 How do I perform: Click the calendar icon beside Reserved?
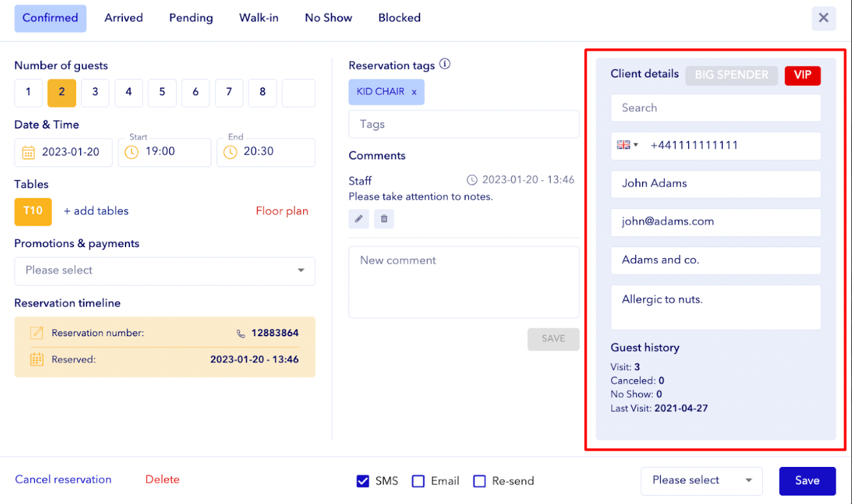coord(37,359)
